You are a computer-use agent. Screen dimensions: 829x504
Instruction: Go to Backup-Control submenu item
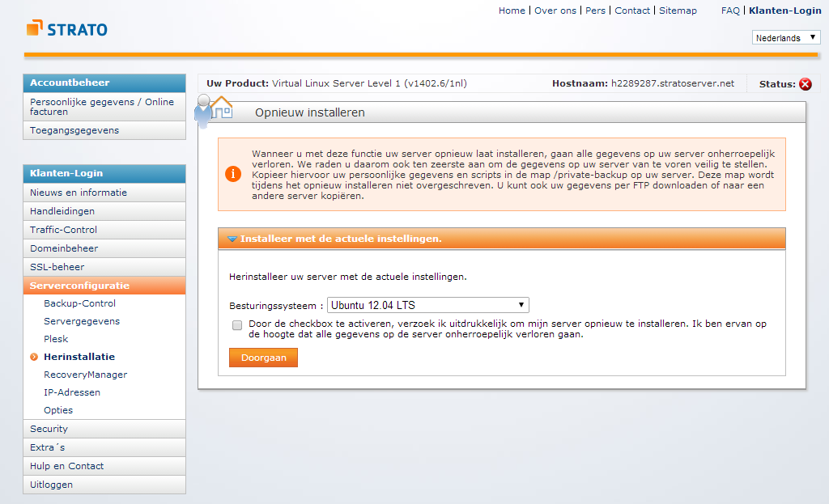79,303
